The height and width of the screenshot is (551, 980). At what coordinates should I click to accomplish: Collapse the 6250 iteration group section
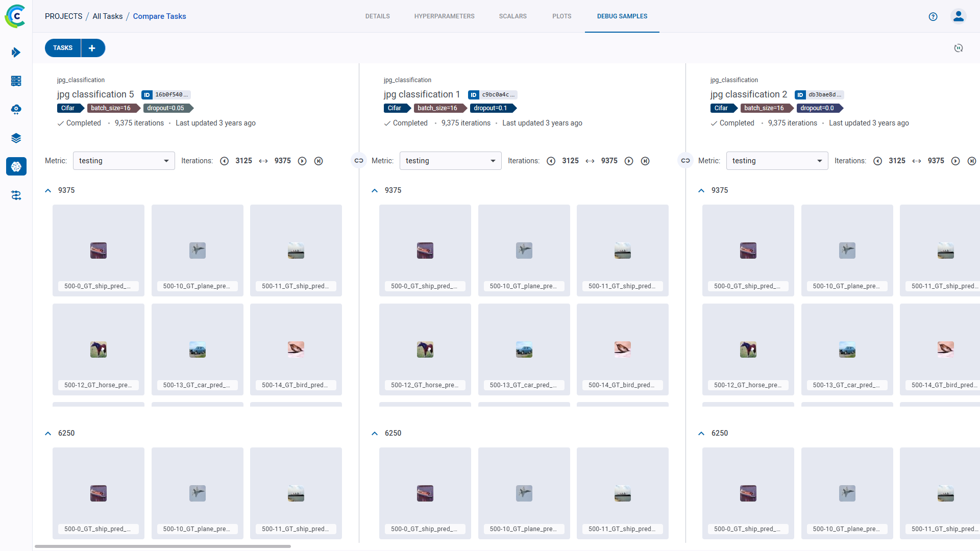coord(48,432)
